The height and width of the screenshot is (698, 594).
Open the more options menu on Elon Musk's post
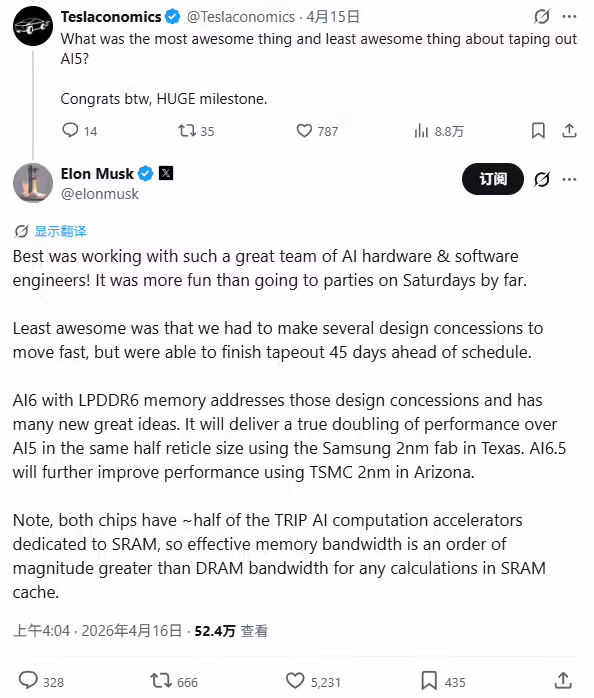click(x=570, y=179)
